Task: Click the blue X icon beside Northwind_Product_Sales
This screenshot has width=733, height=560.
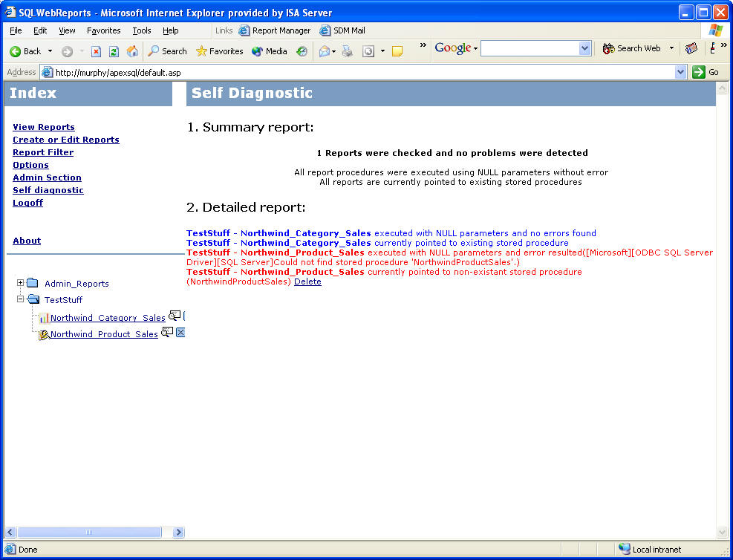Action: (x=180, y=332)
